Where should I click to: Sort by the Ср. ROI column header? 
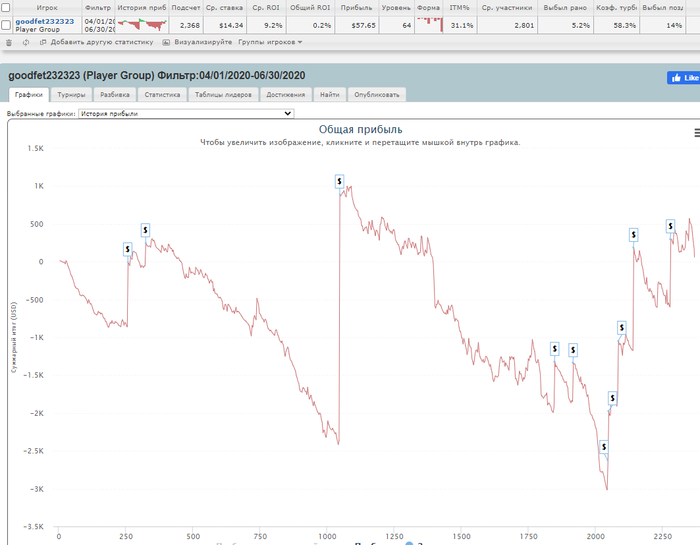[266, 8]
